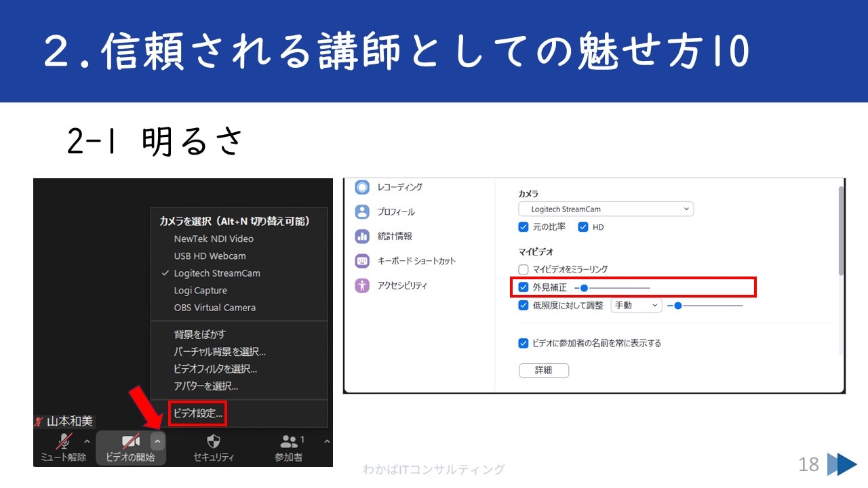
Task: Click the unmute microphone icon
Action: (64, 442)
